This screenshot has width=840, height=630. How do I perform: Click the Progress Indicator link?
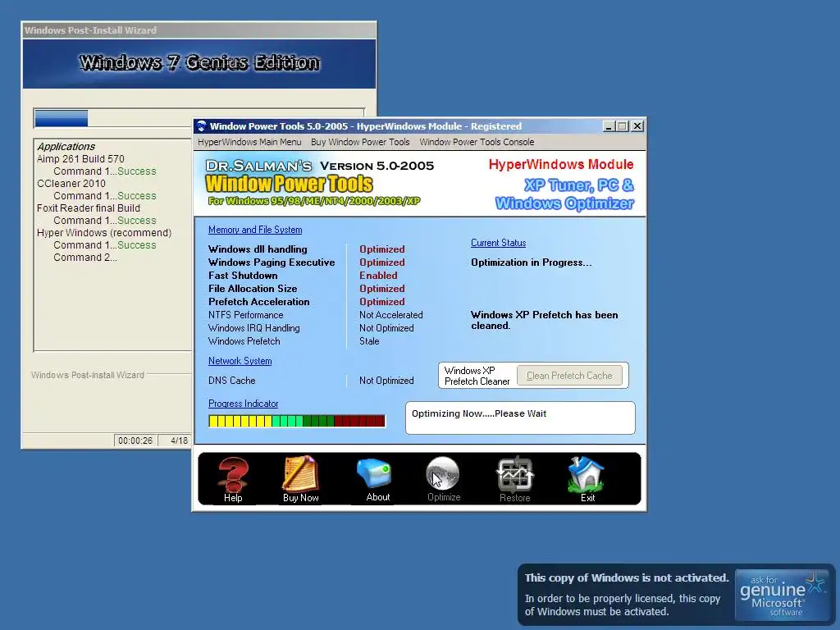(243, 404)
